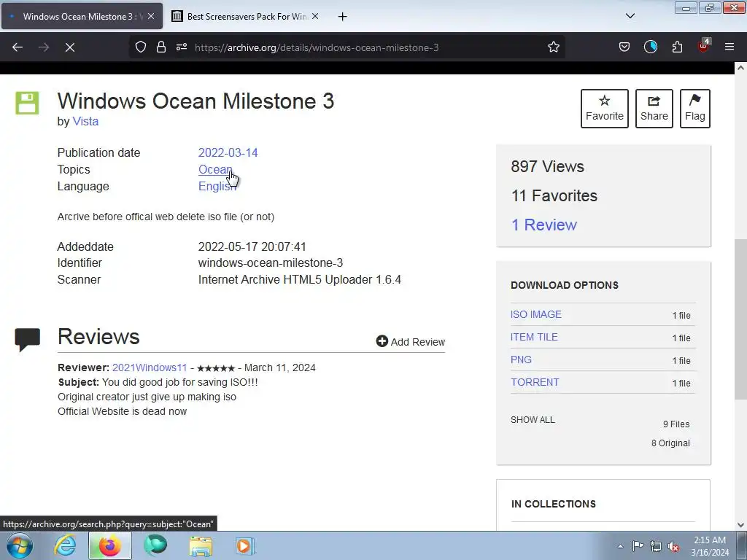Close the Windows Ocean Milestone 3 tab
This screenshot has height=560, width=747.
coord(150,16)
